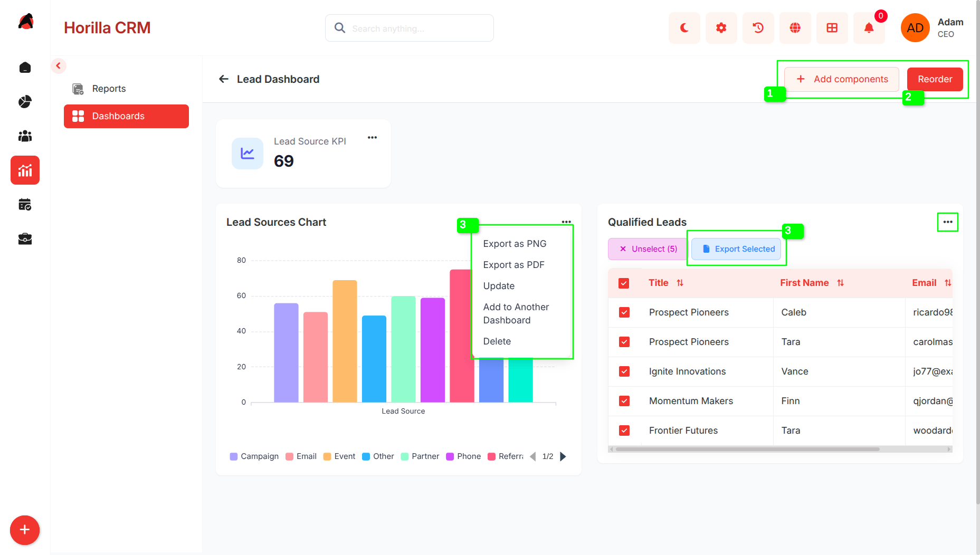Open recent history clock icon
980x555 pixels.
point(758,28)
